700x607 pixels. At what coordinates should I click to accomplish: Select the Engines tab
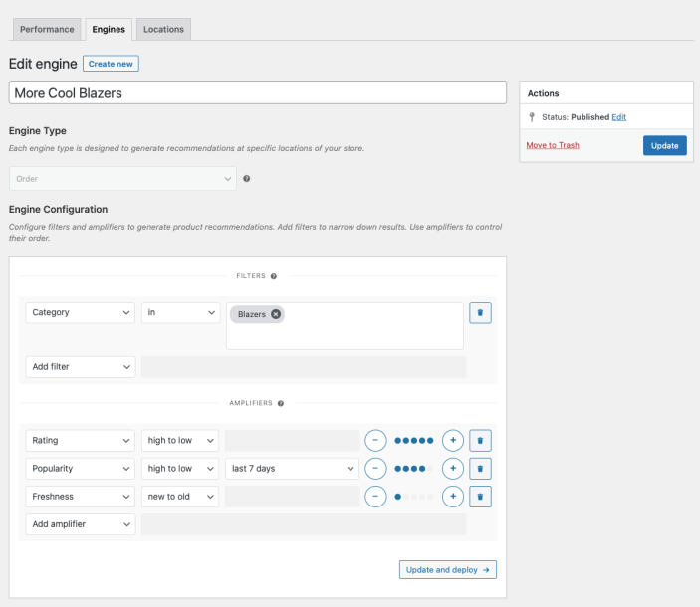coord(109,30)
